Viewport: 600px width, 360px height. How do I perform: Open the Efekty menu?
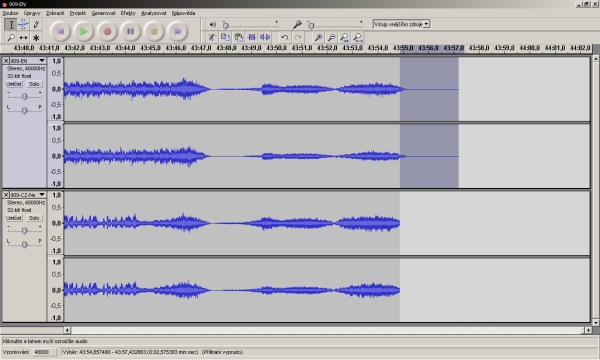(128, 13)
